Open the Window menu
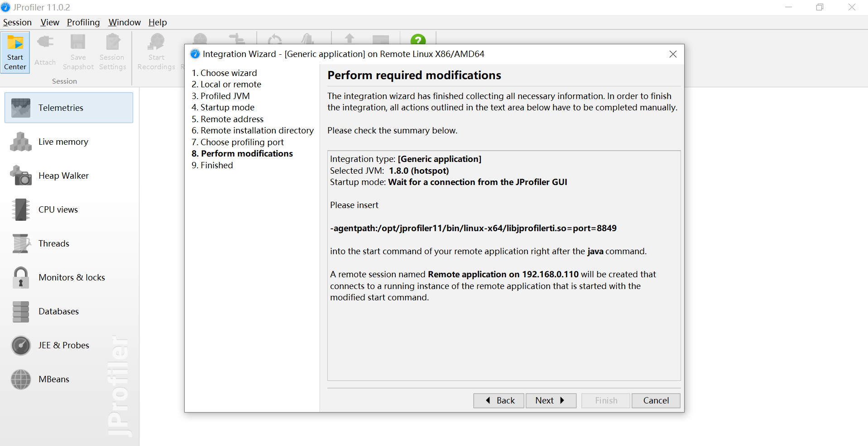Viewport: 868px width, 446px height. pos(125,22)
